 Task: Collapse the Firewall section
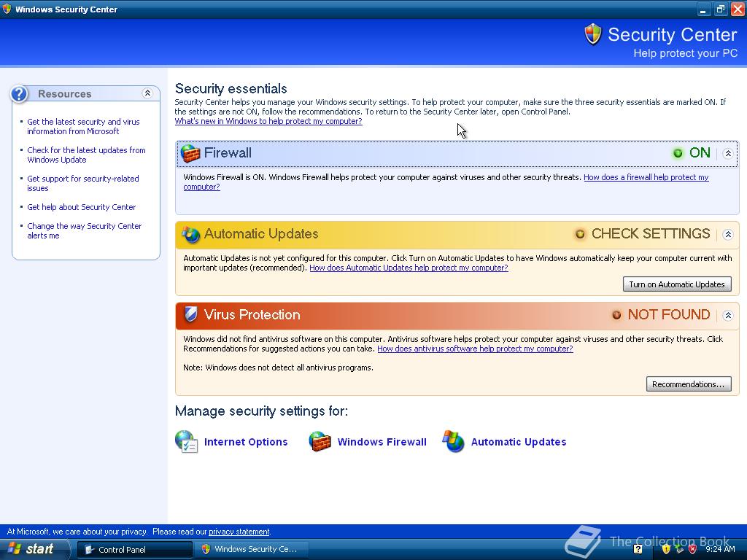[x=728, y=153]
